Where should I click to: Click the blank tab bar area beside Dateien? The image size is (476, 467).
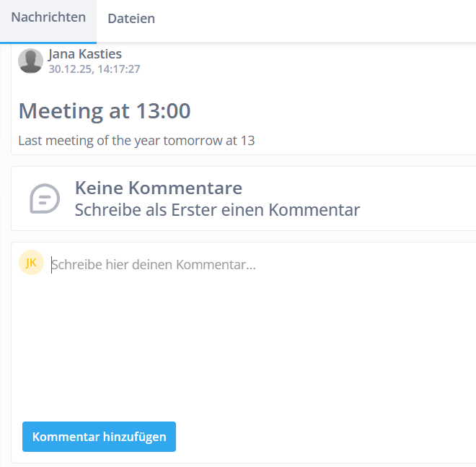click(x=317, y=19)
